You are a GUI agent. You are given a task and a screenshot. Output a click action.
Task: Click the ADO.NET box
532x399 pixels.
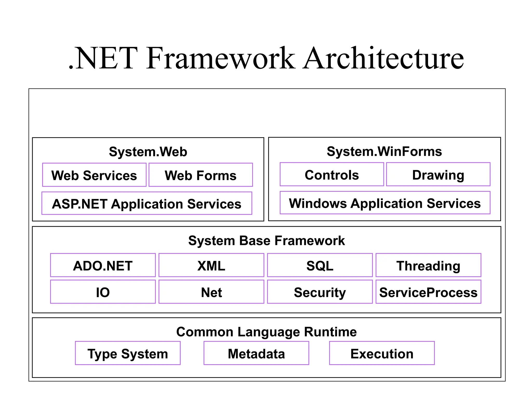pyautogui.click(x=103, y=265)
